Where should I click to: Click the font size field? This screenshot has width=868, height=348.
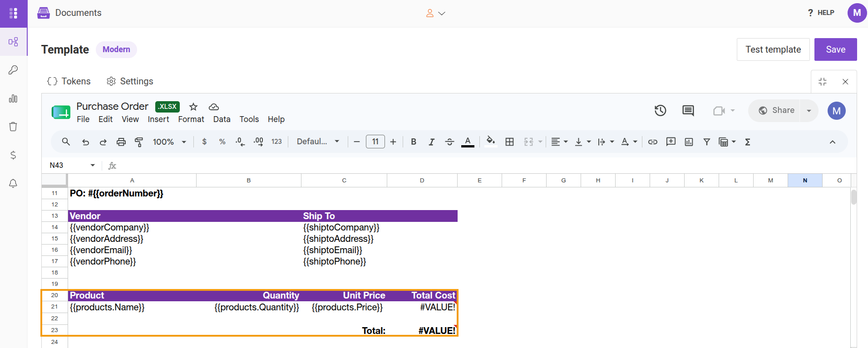[375, 142]
